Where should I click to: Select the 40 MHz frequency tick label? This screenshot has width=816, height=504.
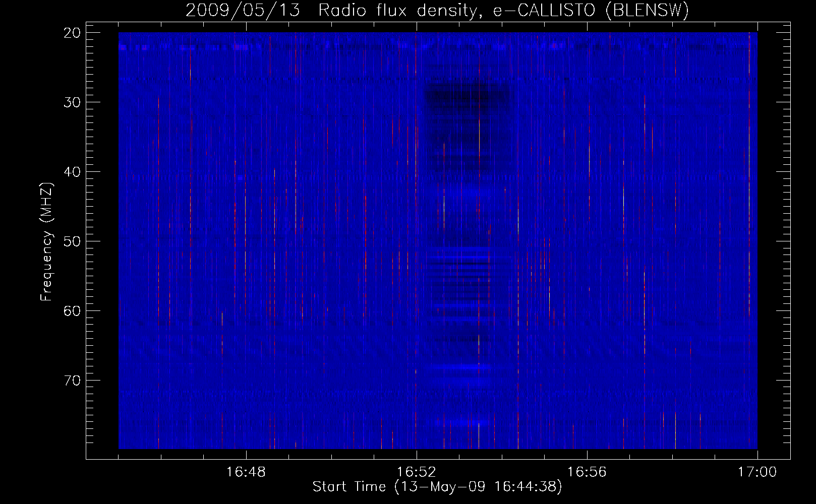tap(73, 172)
